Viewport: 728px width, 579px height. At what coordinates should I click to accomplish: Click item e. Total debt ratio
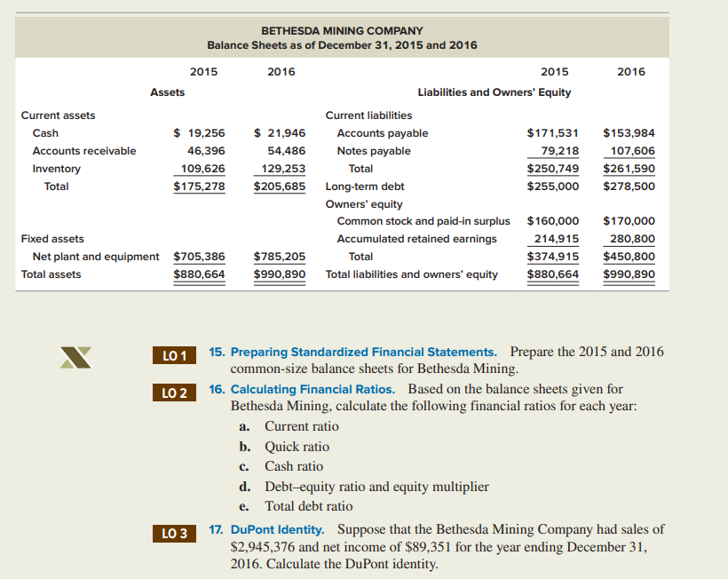click(297, 506)
